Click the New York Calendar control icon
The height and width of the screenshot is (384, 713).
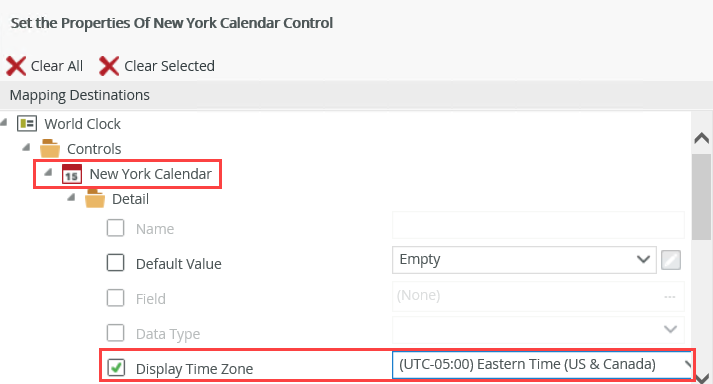pyautogui.click(x=72, y=174)
